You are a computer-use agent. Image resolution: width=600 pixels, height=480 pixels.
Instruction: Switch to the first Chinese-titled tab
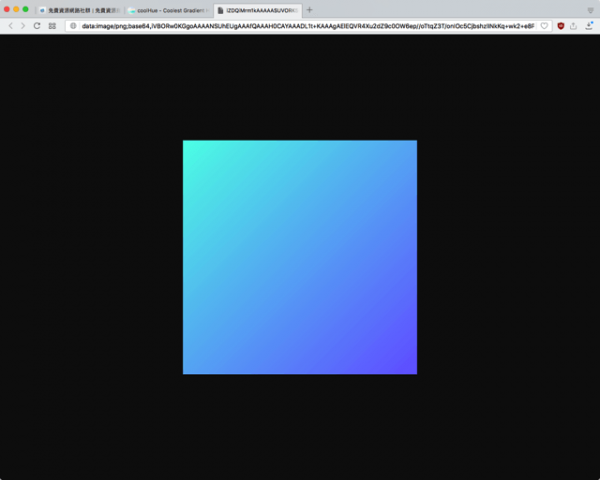(x=78, y=10)
